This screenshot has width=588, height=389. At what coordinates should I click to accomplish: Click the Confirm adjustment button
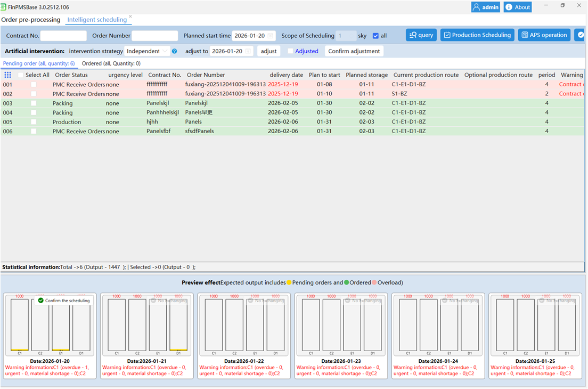pyautogui.click(x=354, y=51)
